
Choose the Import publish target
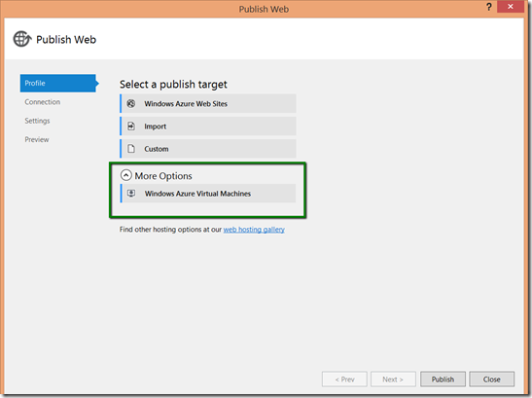tap(208, 127)
